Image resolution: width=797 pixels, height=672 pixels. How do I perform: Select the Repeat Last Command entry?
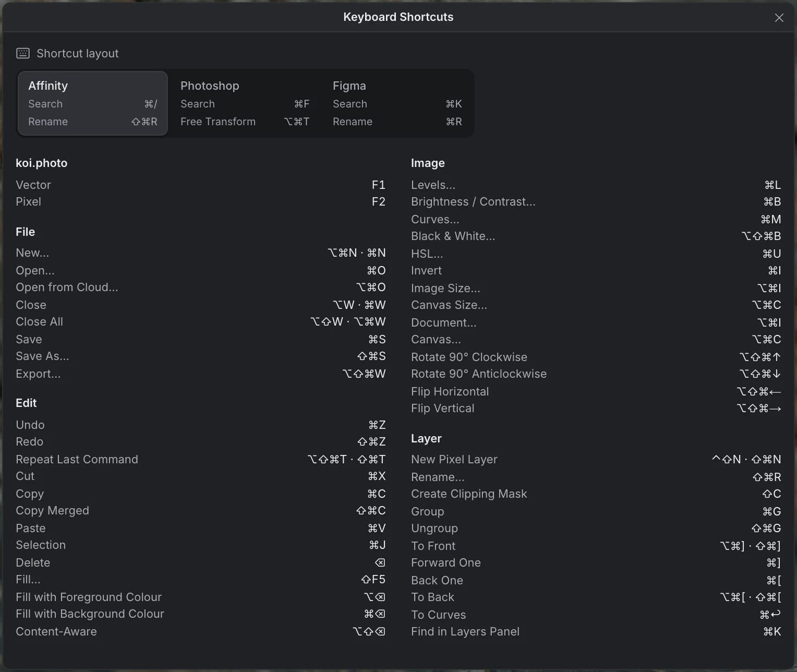tap(200, 459)
